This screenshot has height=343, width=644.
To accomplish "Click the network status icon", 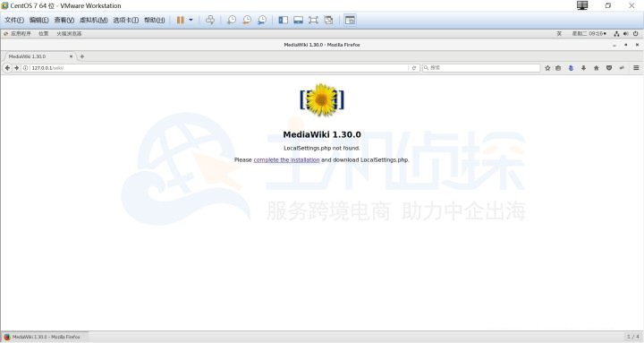I will click(x=616, y=34).
